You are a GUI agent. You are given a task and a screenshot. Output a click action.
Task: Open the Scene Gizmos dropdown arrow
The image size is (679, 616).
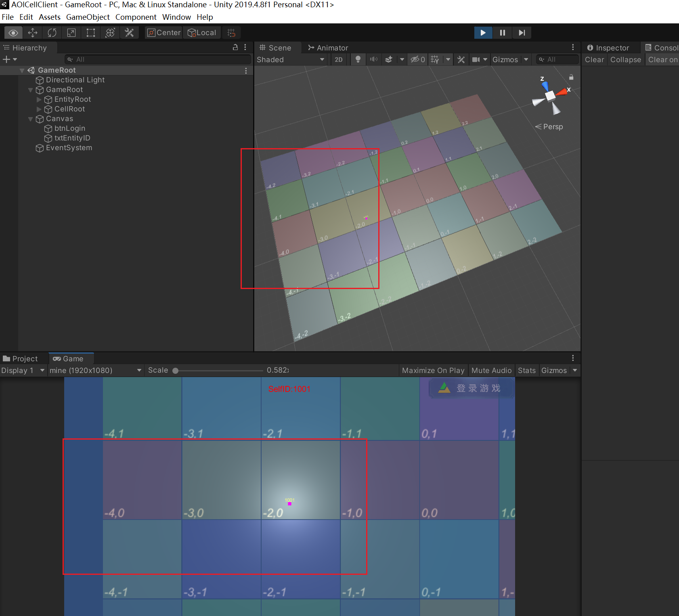click(526, 60)
